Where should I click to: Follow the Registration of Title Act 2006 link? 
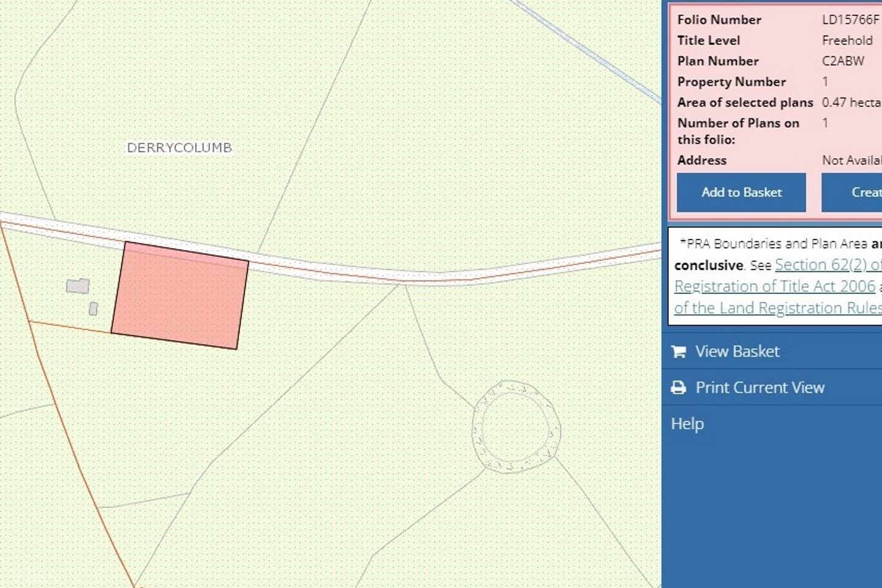(x=774, y=286)
